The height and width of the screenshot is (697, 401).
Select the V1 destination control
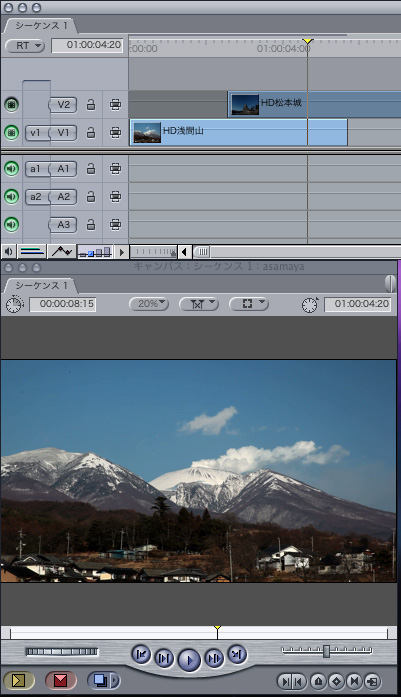(63, 132)
